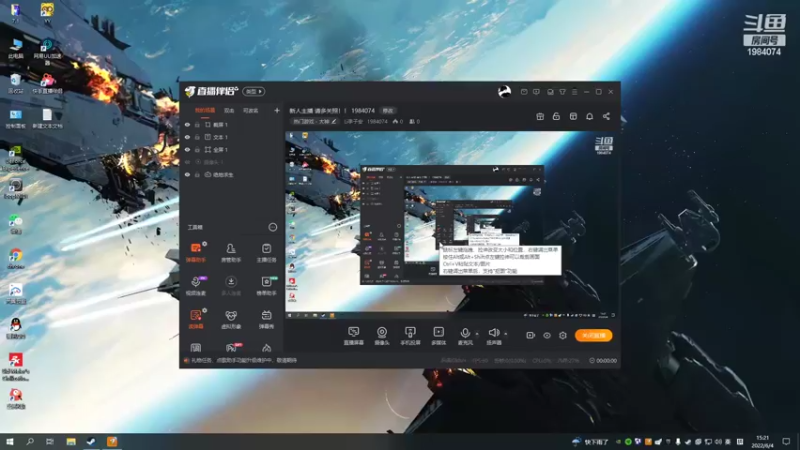
Task: Lock the 绝地求生 layer
Action: tap(197, 174)
